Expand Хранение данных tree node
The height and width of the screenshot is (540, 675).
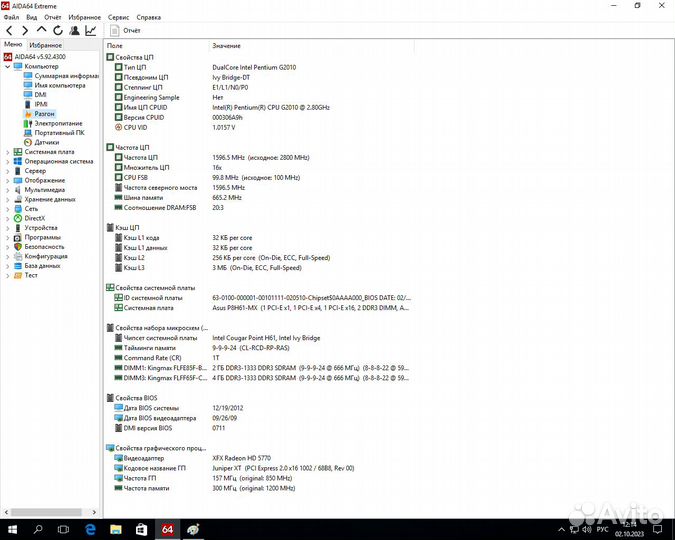point(7,199)
